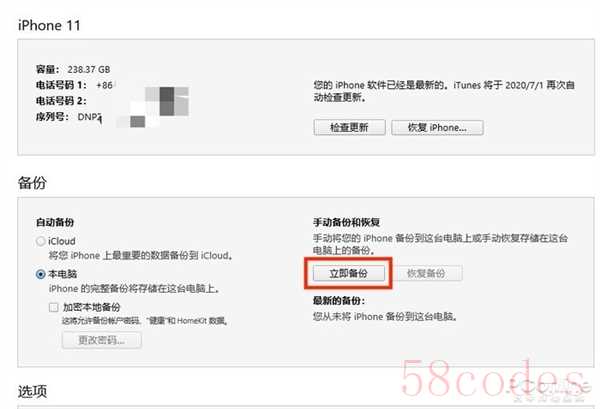Click the 备份 section heading
The height and width of the screenshot is (409, 600).
(x=32, y=183)
